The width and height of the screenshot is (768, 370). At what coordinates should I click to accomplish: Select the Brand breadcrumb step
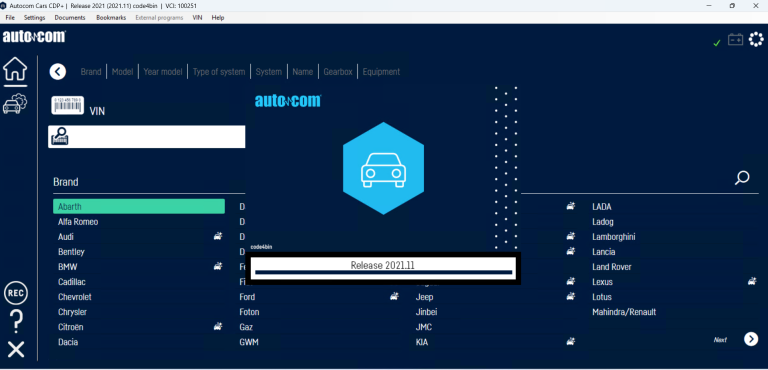pos(91,72)
